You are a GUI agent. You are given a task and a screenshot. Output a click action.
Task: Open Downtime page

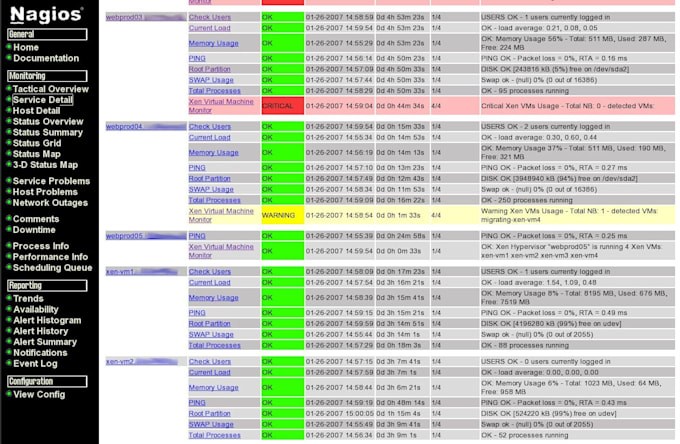(x=34, y=230)
